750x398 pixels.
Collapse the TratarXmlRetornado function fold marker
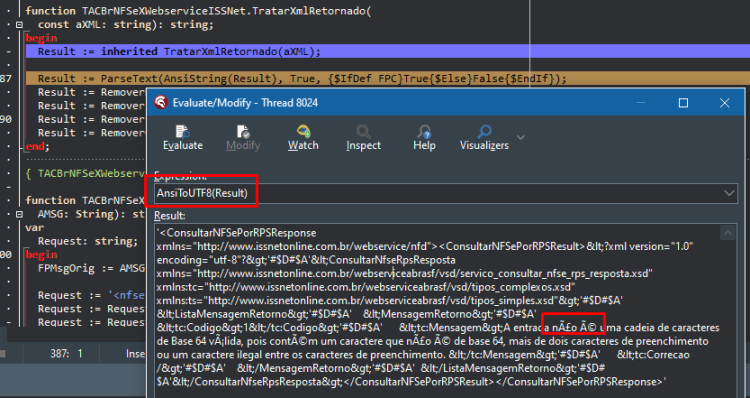tap(19, 25)
